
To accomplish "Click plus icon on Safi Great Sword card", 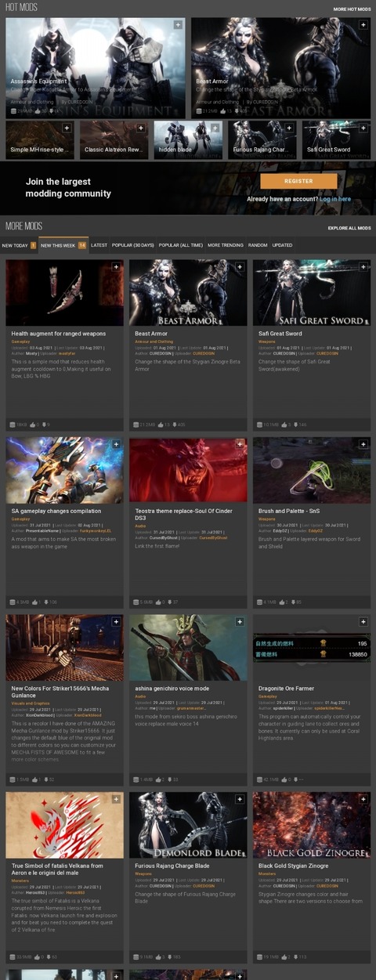I will [x=363, y=267].
